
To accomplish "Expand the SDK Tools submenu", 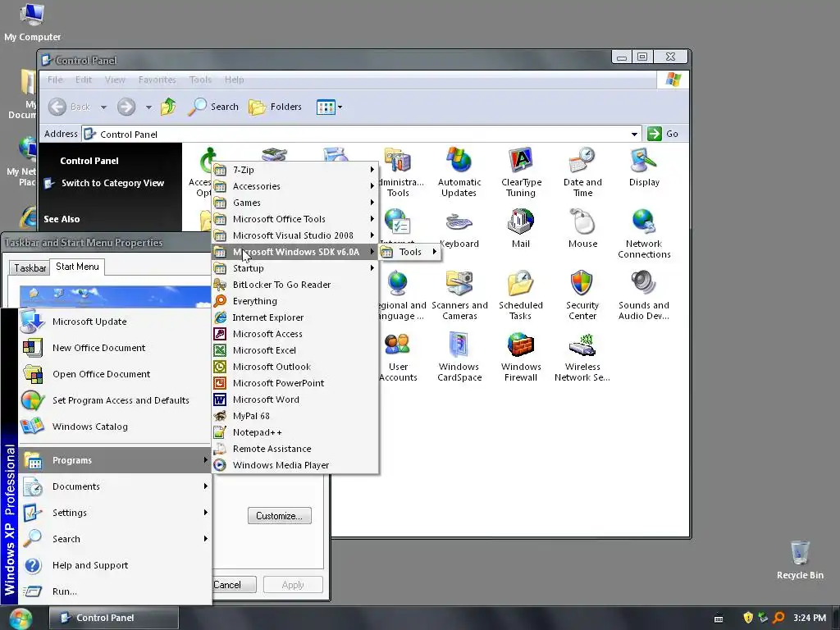I will (410, 252).
